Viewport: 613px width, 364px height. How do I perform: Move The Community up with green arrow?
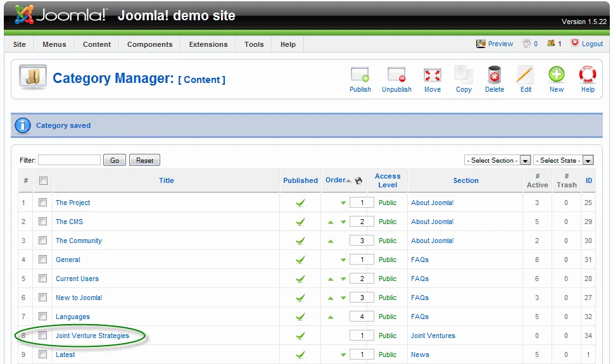[331, 241]
